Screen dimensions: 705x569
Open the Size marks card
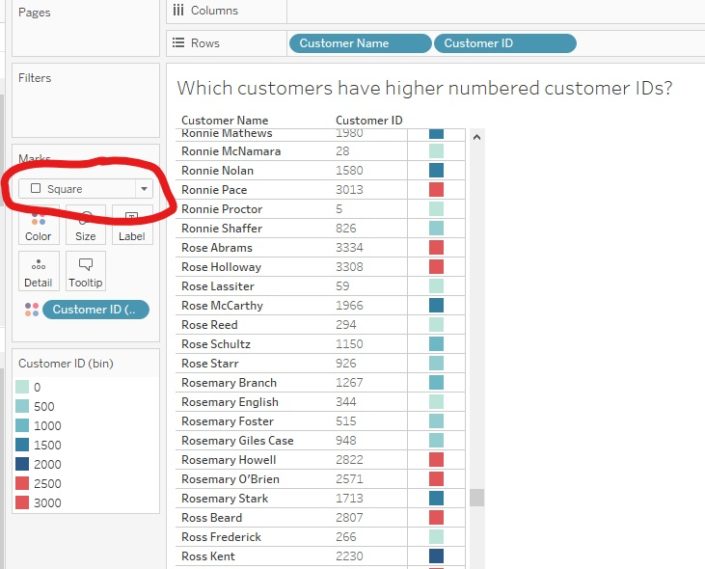pyautogui.click(x=85, y=225)
